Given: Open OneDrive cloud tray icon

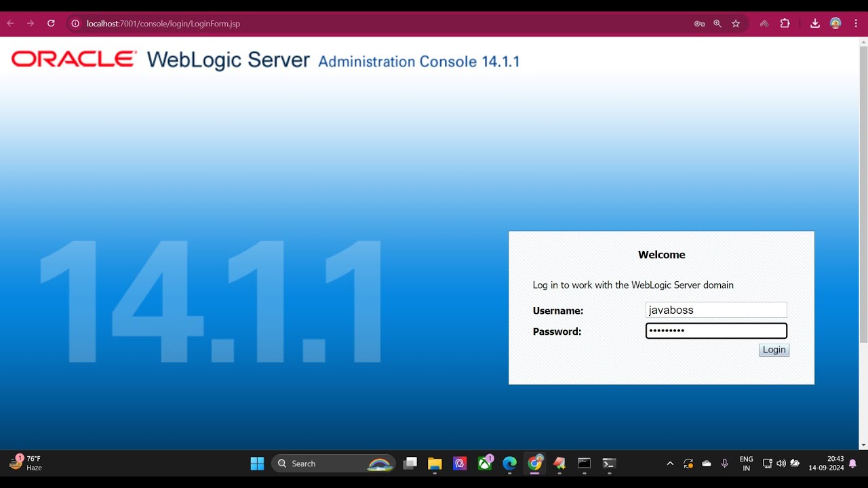Looking at the screenshot, I should click(707, 464).
